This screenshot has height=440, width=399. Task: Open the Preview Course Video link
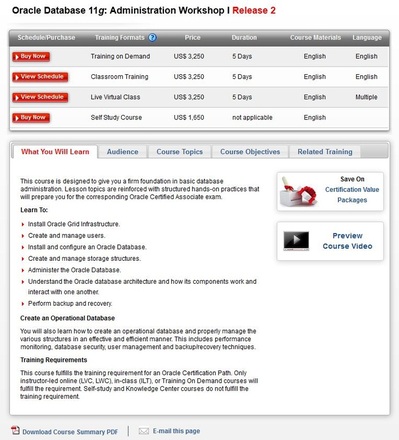coord(347,241)
